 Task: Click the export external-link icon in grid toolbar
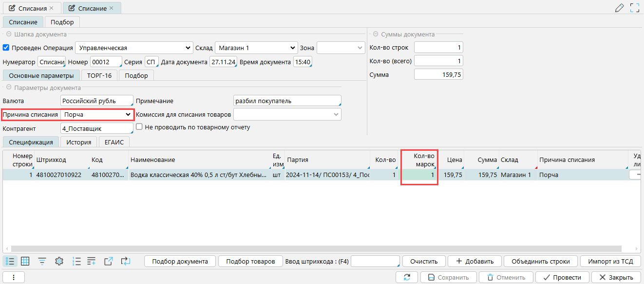(109, 261)
